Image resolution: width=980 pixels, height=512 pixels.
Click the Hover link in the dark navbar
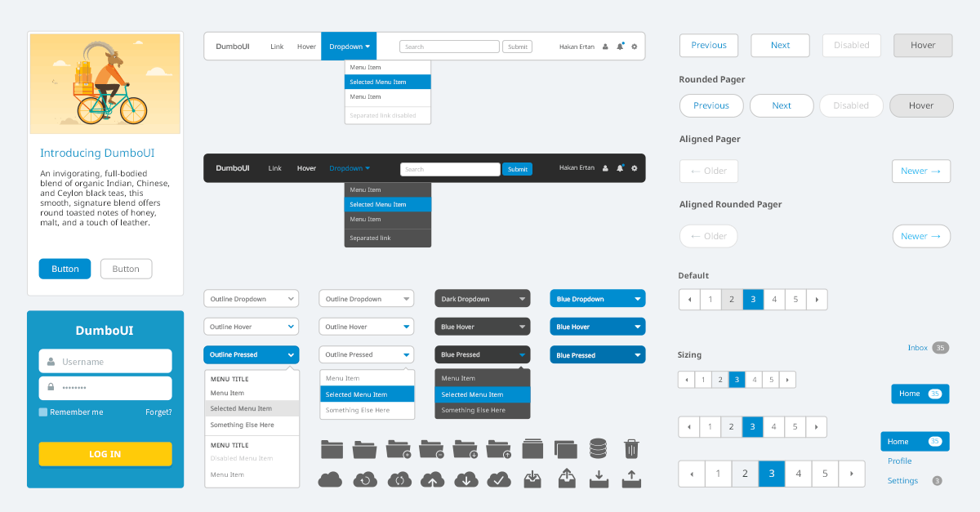click(306, 168)
